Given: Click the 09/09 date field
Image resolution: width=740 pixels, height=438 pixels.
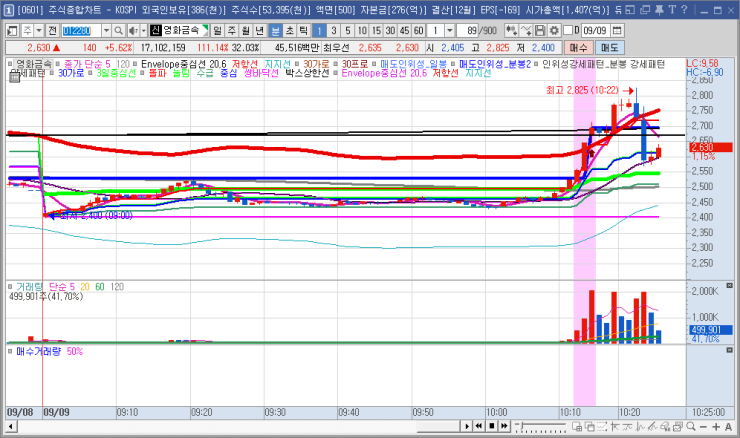Looking at the screenshot, I should pyautogui.click(x=595, y=31).
